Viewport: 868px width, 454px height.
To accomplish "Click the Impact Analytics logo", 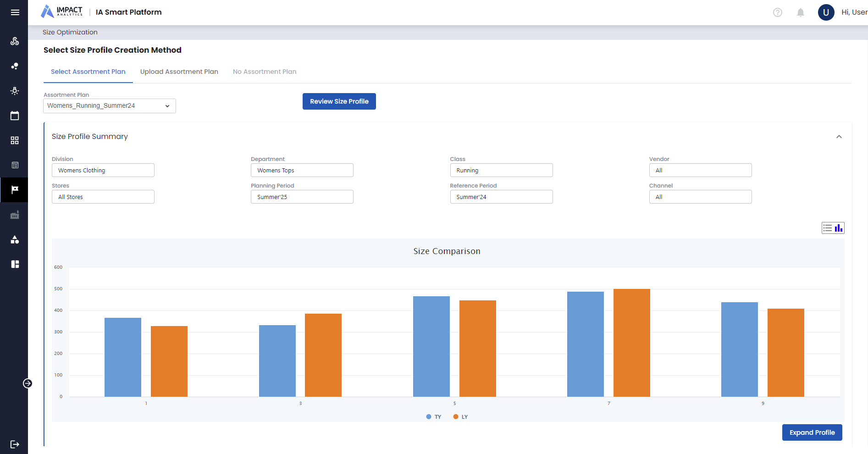I will click(62, 11).
